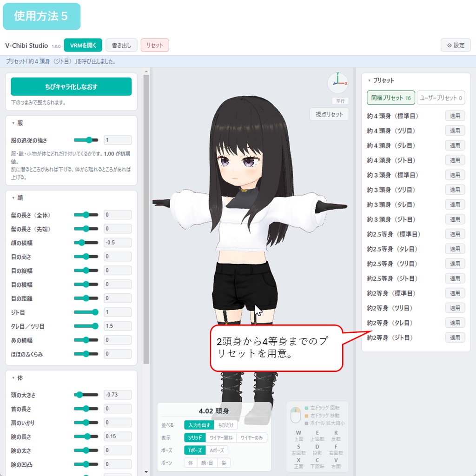Viewport: 476px width, 476px height.
Task: Click the リセット button
Action: point(154,45)
